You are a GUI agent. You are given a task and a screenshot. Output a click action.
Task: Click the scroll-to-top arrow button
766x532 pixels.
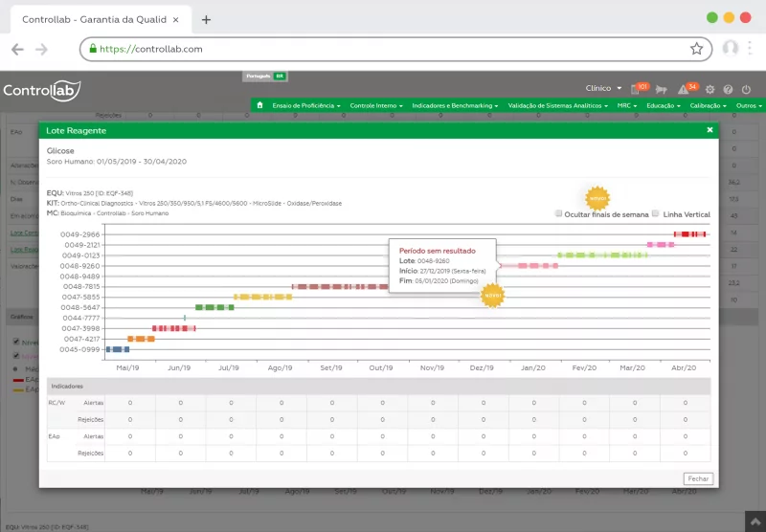tap(755, 521)
